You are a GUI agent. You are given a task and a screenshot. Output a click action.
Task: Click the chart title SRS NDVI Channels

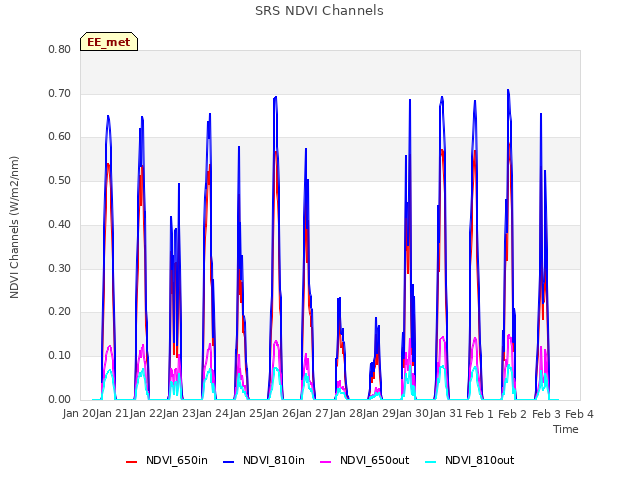pos(319,11)
